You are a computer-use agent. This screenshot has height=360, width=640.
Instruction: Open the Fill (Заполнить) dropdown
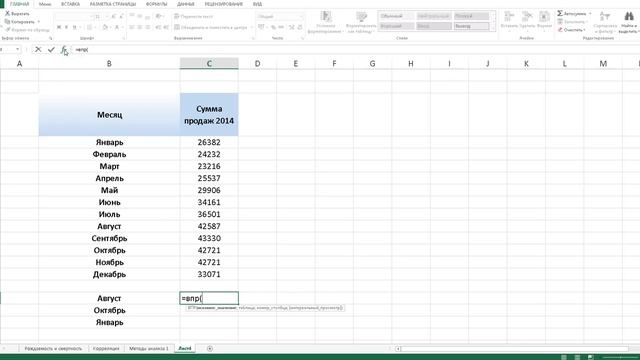point(574,22)
